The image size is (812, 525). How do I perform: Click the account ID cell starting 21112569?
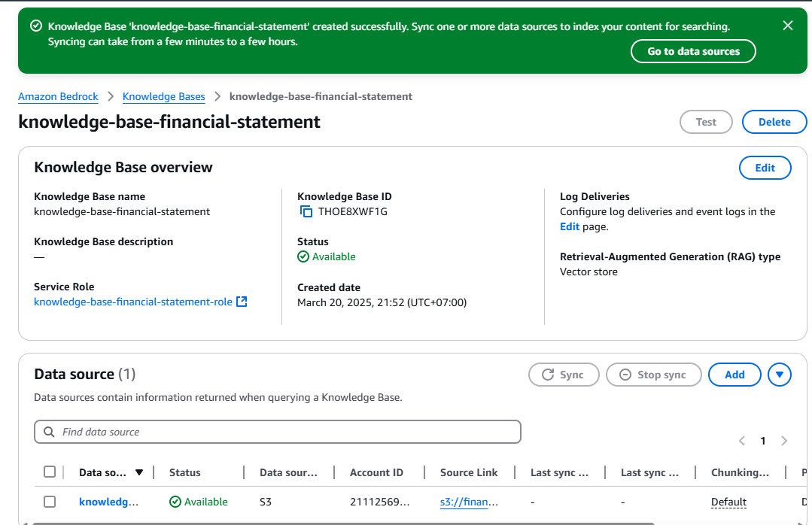coord(379,502)
